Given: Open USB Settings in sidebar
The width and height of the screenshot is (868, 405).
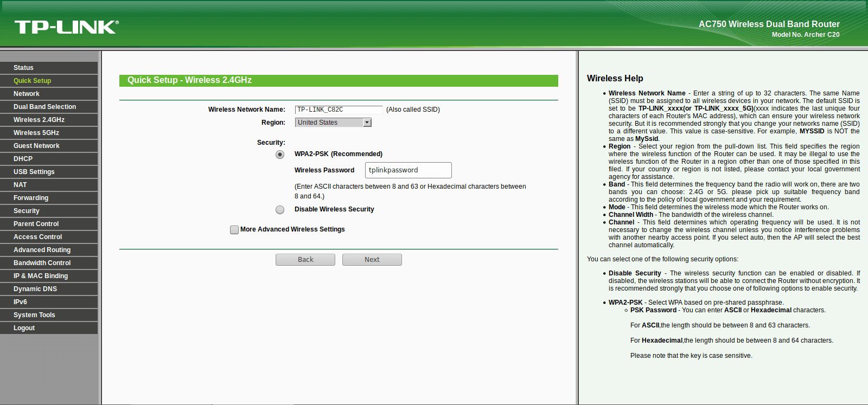Looking at the screenshot, I should [49, 172].
